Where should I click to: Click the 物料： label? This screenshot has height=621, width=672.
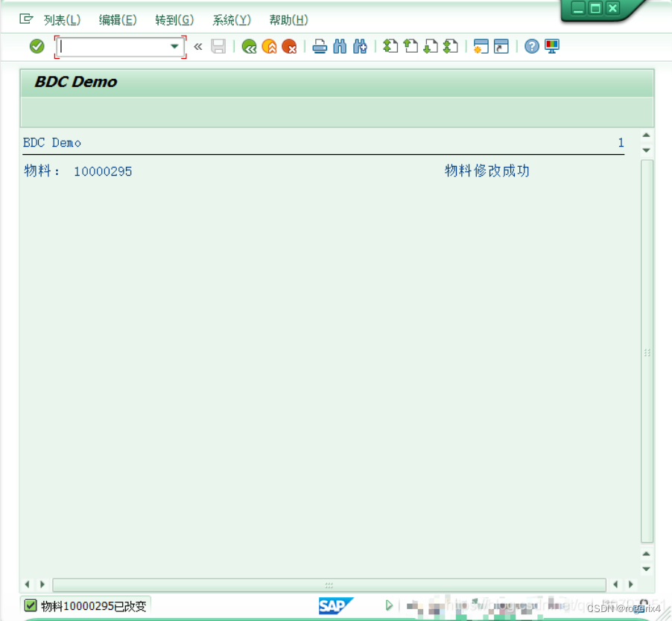click(42, 171)
